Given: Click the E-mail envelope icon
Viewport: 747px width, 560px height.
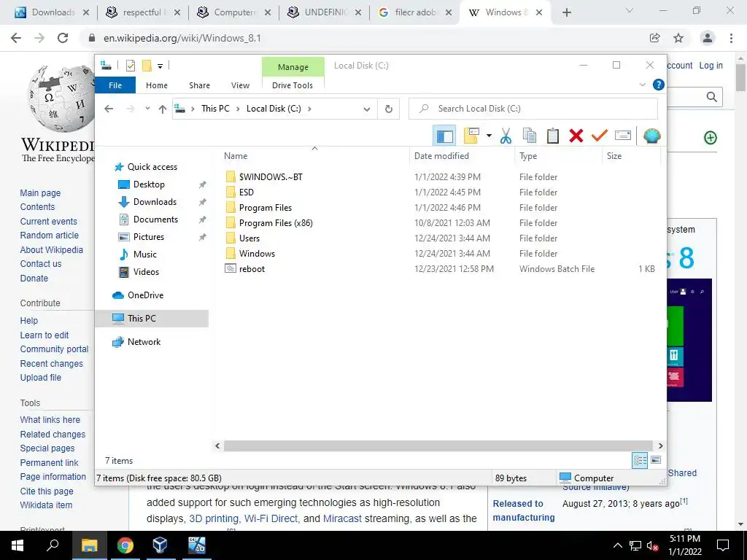Looking at the screenshot, I should (623, 136).
